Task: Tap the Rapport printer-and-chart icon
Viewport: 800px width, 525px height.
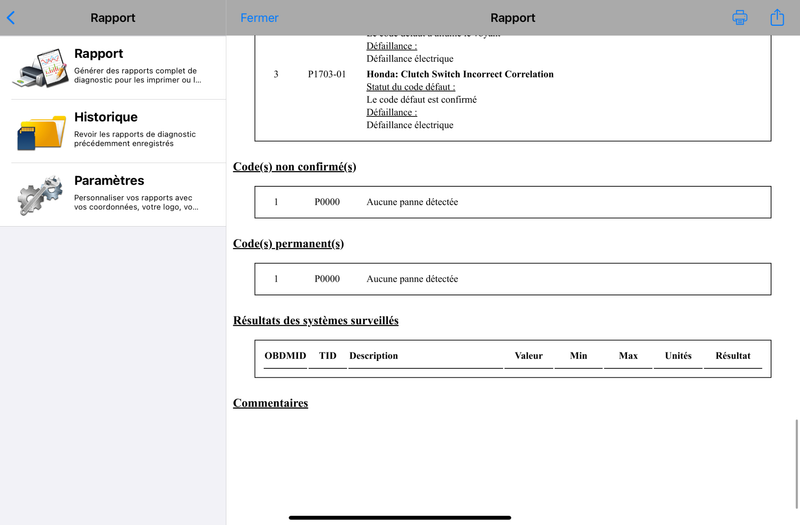Action: (x=40, y=68)
